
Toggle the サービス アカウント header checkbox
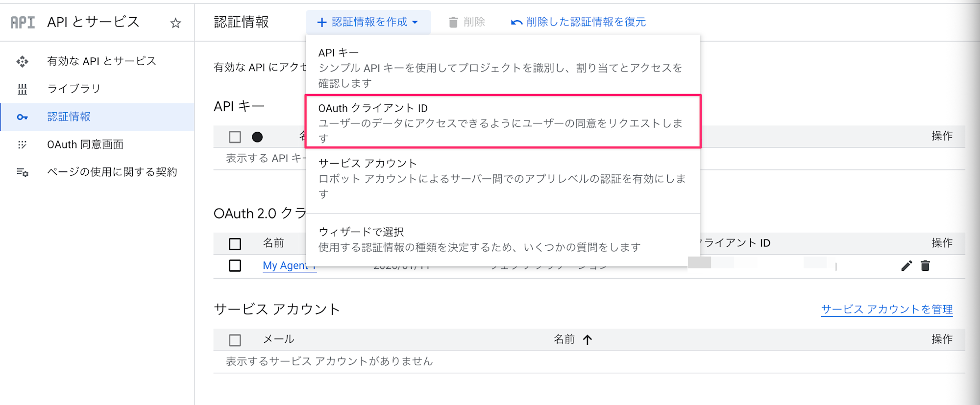pyautogui.click(x=235, y=340)
